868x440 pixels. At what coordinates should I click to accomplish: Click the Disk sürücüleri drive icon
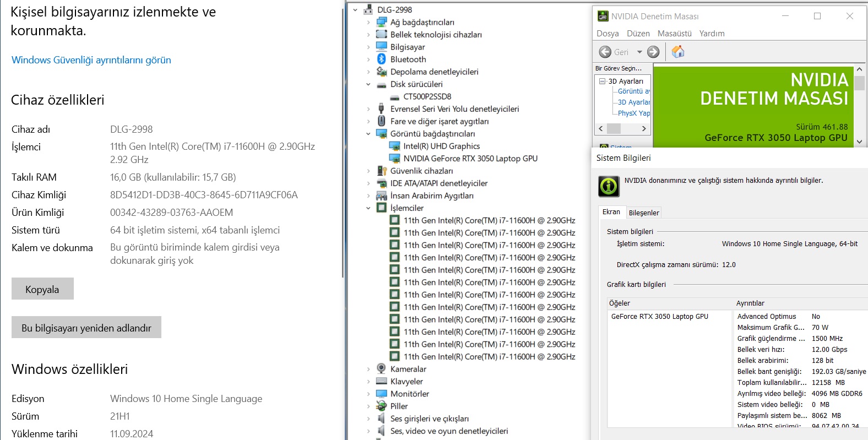coord(381,84)
